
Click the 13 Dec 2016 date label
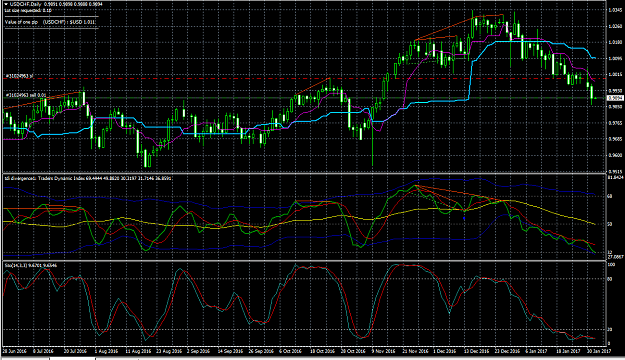(x=477, y=351)
